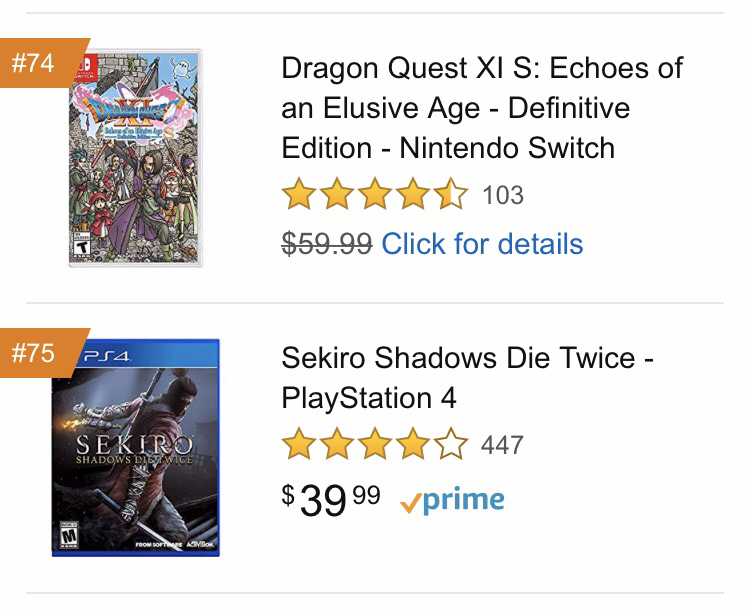The width and height of the screenshot is (750, 610).
Task: Open the Dragon Quest XI S cover image
Action: pos(135,158)
